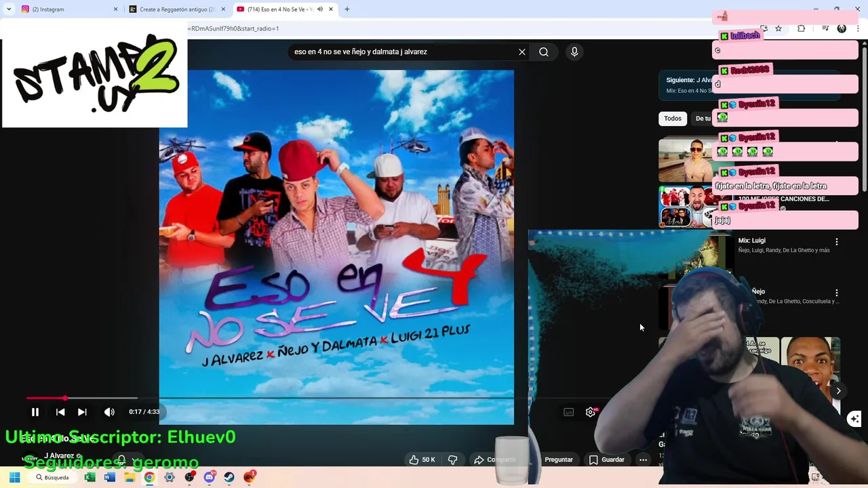Open Steam from the taskbar
Image resolution: width=868 pixels, height=488 pixels.
pyautogui.click(x=229, y=477)
